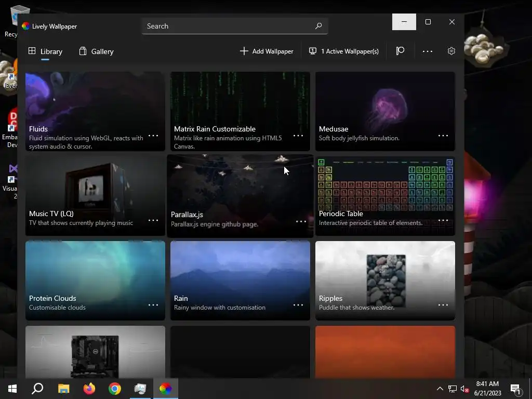532x399 pixels.
Task: Select the Rain wallpaper
Action: click(x=240, y=281)
